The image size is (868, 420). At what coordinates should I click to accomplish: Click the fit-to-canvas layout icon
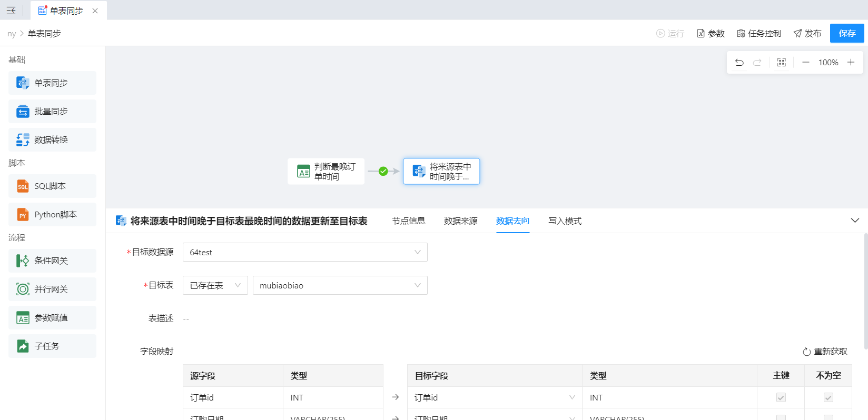click(781, 62)
